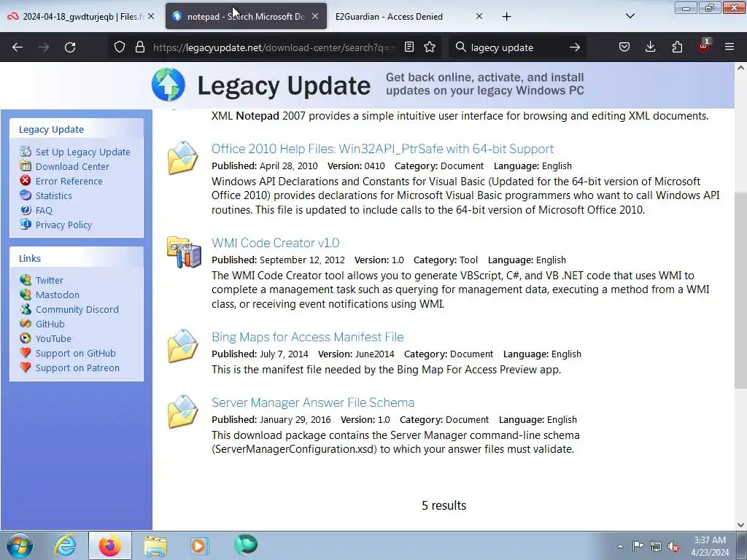Image resolution: width=747 pixels, height=560 pixels.
Task: Show hidden tray icons arrow
Action: (620, 546)
